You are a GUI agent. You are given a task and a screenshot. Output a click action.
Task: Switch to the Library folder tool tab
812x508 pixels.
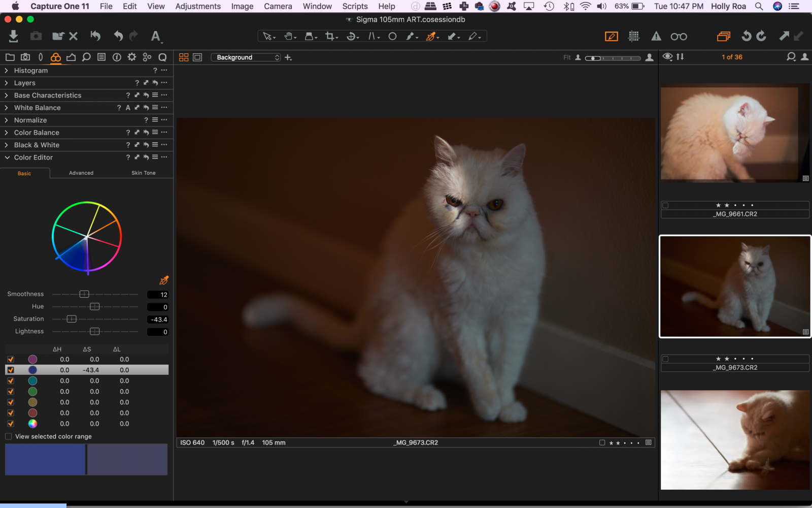(10, 57)
